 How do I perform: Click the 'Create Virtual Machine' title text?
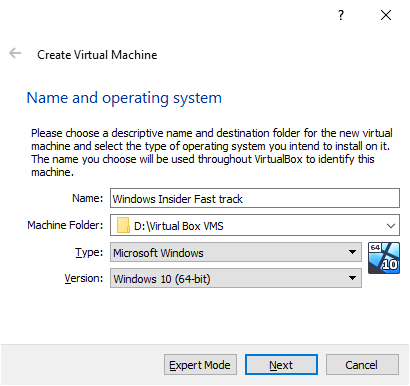(97, 55)
